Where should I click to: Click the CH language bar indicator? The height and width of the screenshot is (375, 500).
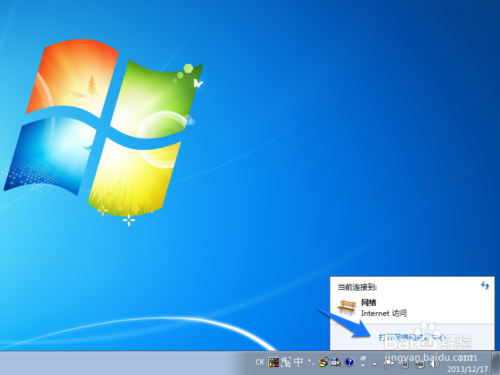click(x=260, y=362)
